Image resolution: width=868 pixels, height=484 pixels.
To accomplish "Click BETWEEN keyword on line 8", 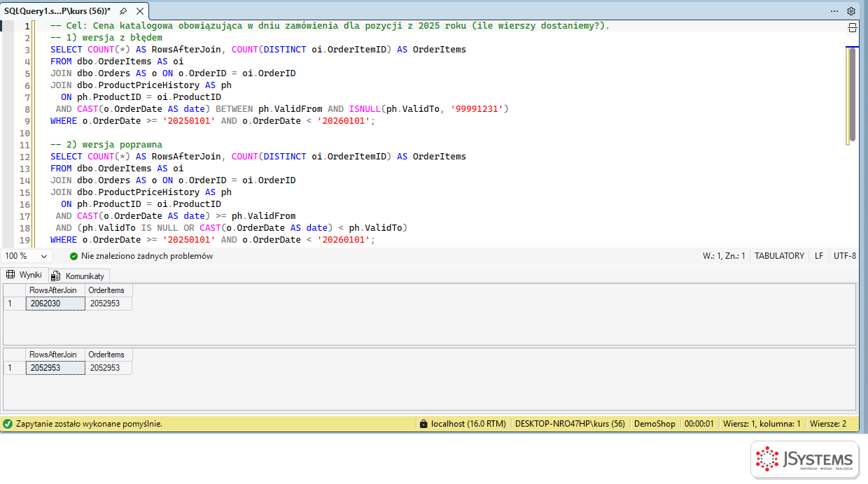I will 234,109.
